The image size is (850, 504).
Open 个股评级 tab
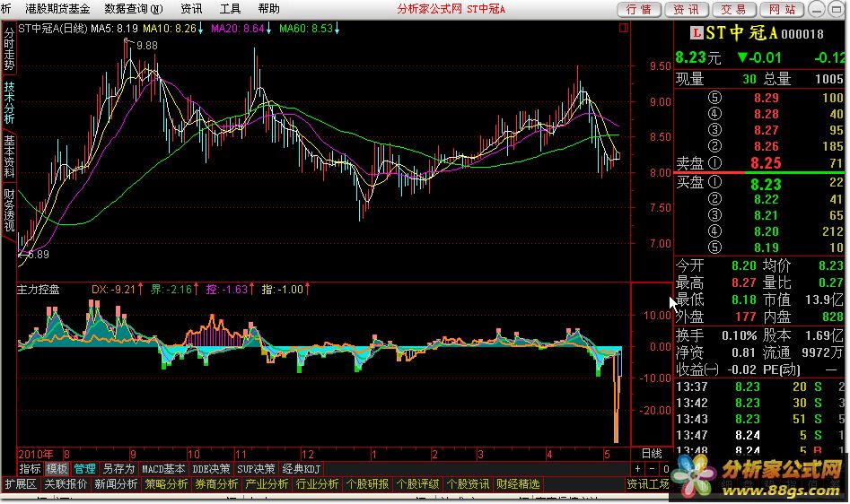(x=417, y=484)
